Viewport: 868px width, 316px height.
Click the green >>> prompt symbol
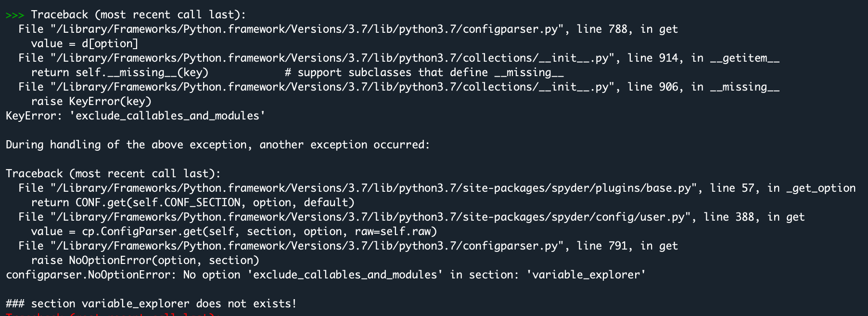pos(15,15)
